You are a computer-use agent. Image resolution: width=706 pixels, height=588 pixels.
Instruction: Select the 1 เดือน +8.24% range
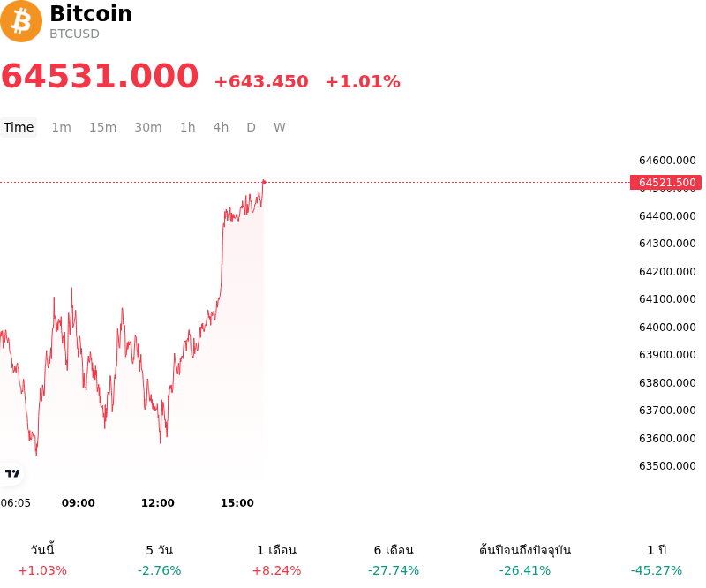click(x=276, y=560)
